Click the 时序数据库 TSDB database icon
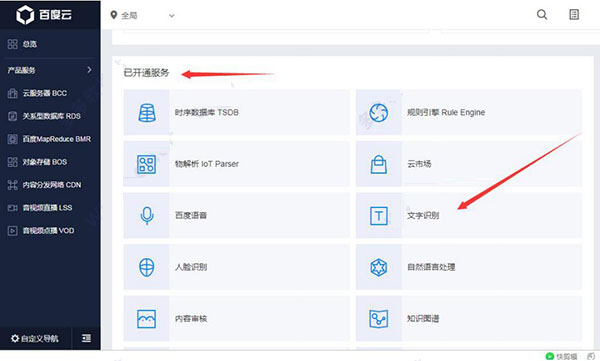Image resolution: width=600 pixels, height=361 pixels. [147, 113]
